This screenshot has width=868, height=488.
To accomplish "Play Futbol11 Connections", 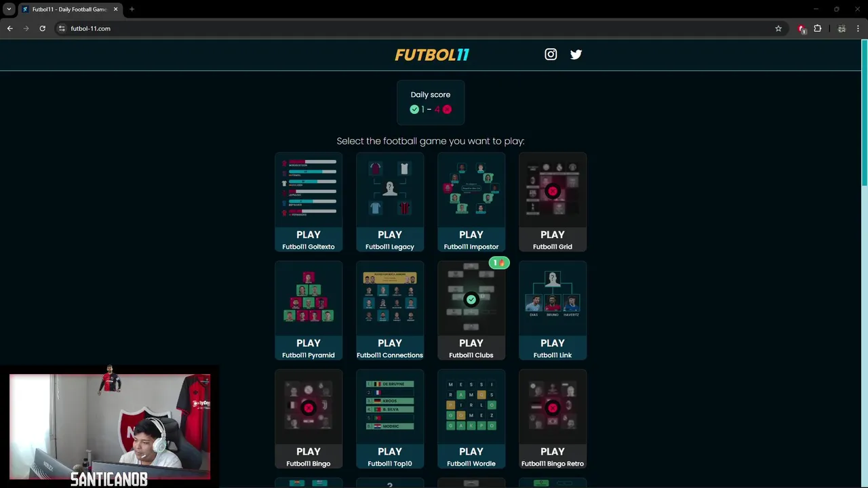I will 390,348.
